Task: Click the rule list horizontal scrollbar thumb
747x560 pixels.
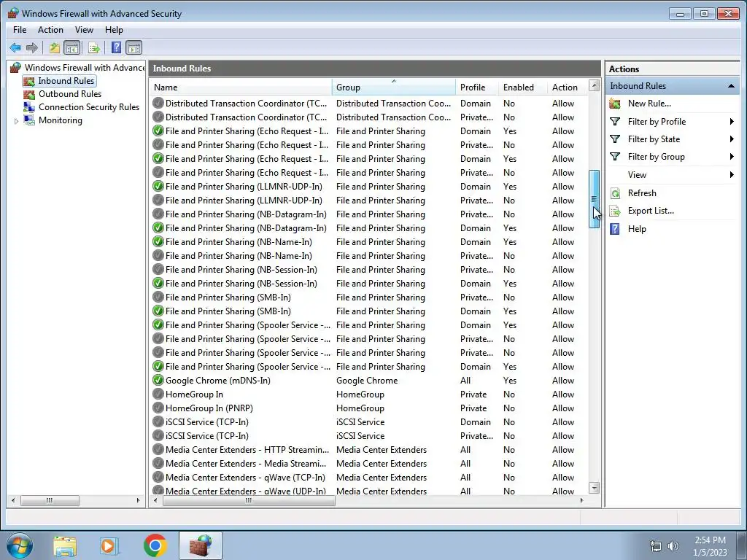Action: point(249,500)
